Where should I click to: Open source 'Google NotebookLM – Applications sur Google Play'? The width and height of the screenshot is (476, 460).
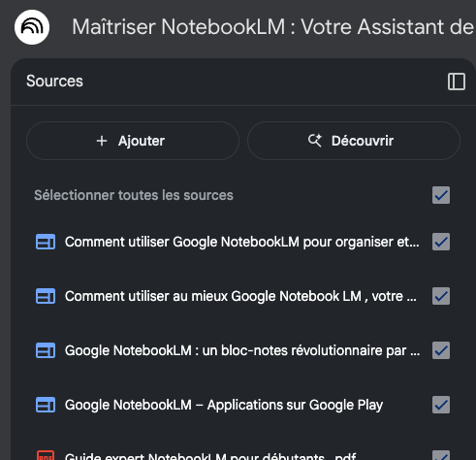pos(224,405)
